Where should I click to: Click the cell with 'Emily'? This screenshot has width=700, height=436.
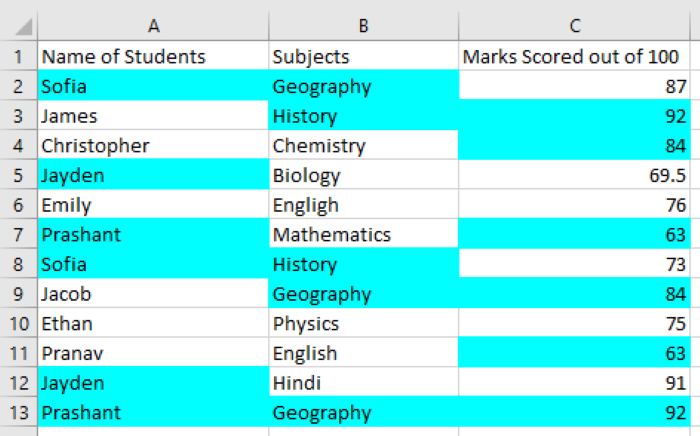[153, 206]
